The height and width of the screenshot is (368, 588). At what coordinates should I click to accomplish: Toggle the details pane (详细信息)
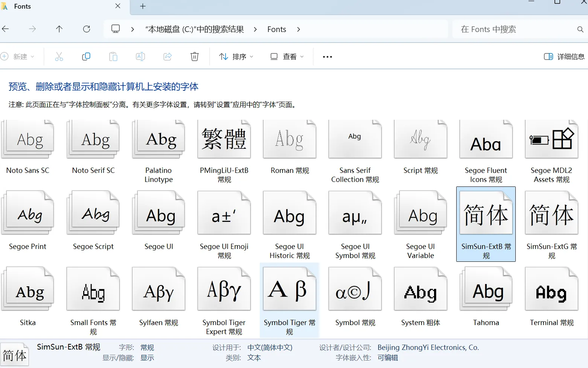click(564, 56)
